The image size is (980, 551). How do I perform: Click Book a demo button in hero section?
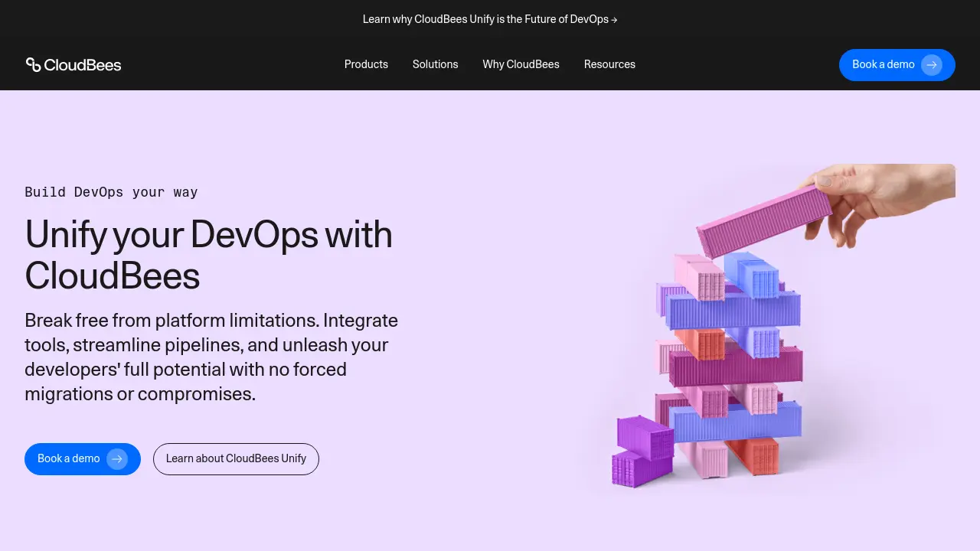pos(83,459)
